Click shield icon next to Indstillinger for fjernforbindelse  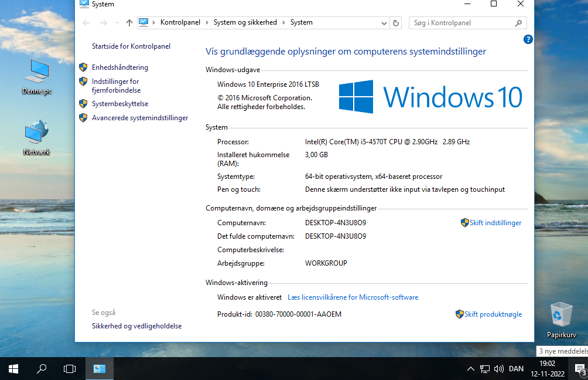point(83,81)
